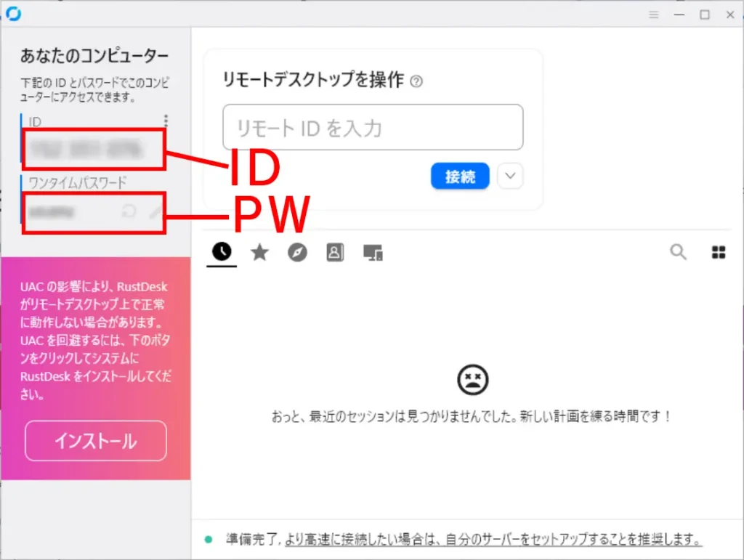The height and width of the screenshot is (560, 744).
Task: Open the Address book tab icon
Action: (335, 252)
